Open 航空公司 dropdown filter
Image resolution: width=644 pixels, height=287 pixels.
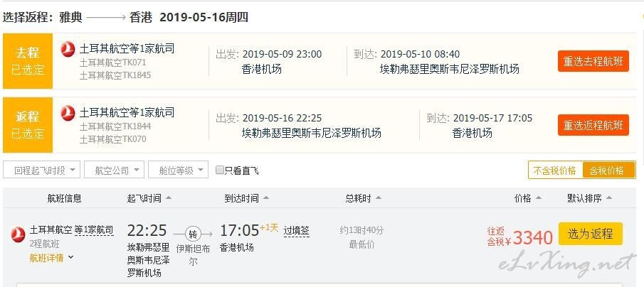(x=114, y=170)
